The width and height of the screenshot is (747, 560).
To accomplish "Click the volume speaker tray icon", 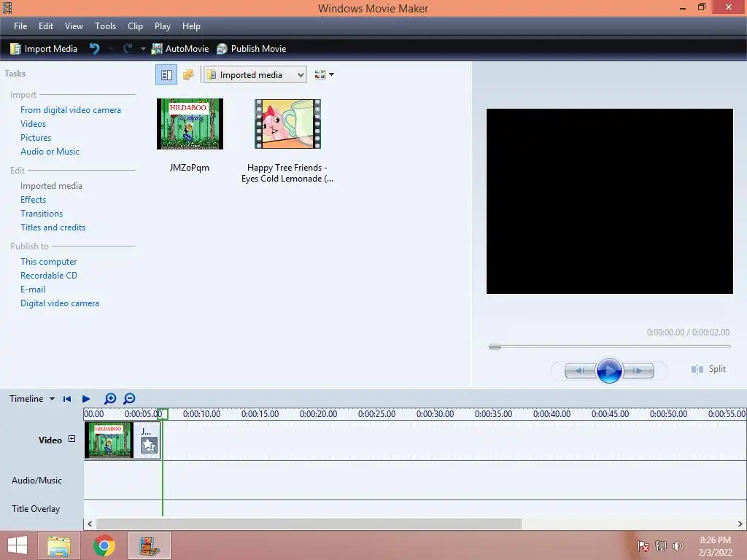I will click(678, 546).
